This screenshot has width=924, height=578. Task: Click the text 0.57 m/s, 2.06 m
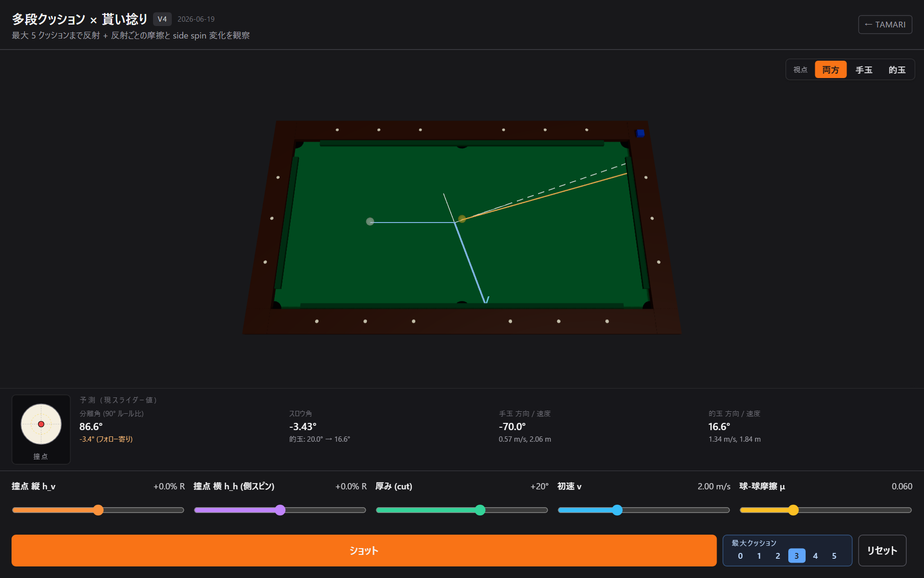point(525,439)
